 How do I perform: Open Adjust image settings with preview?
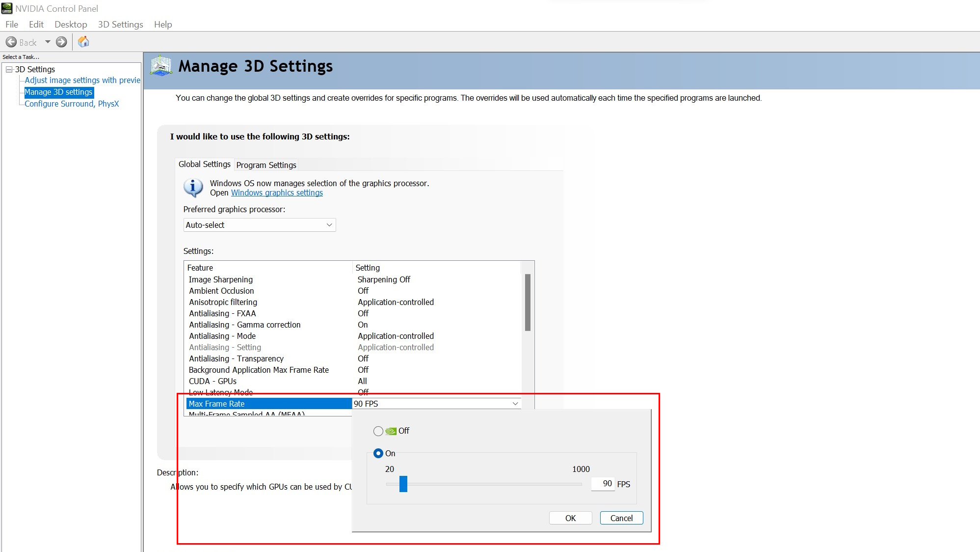pos(82,80)
